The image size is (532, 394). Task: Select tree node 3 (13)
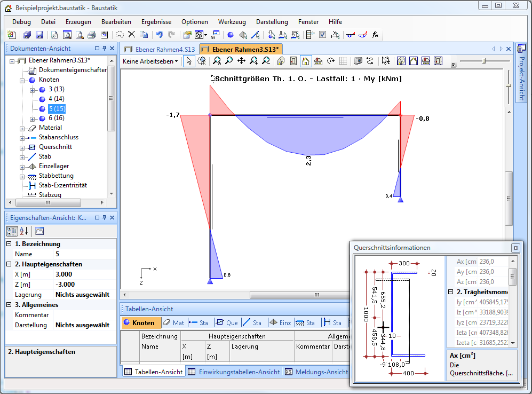pyautogui.click(x=57, y=89)
